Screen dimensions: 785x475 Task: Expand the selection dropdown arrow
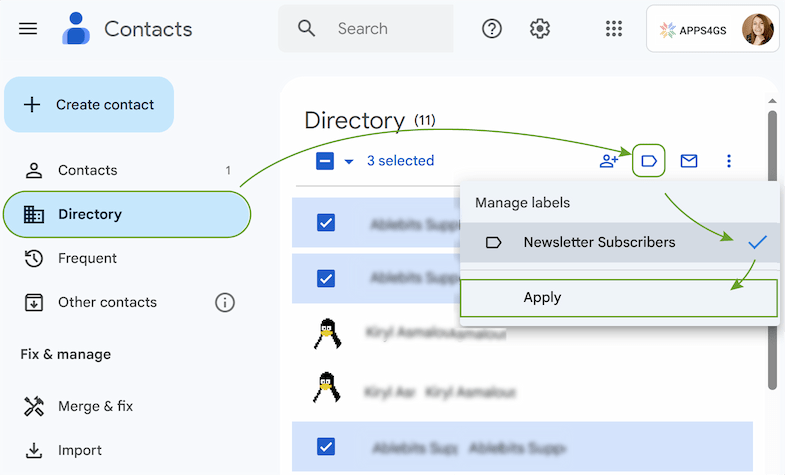tap(349, 161)
